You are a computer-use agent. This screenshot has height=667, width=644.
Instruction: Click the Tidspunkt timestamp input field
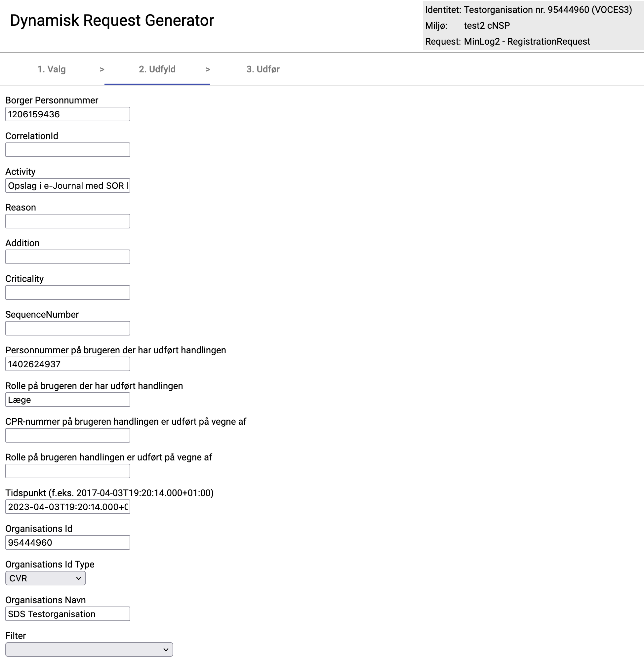pyautogui.click(x=67, y=507)
